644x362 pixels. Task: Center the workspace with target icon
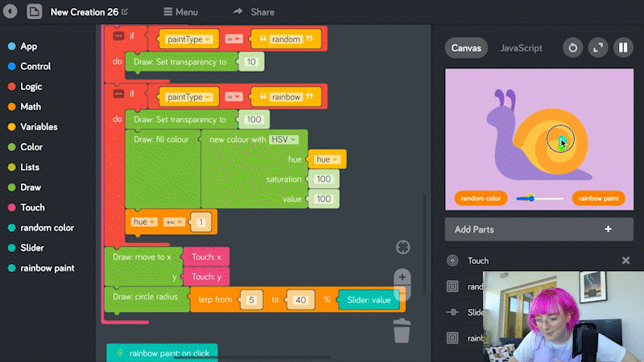pyautogui.click(x=403, y=247)
